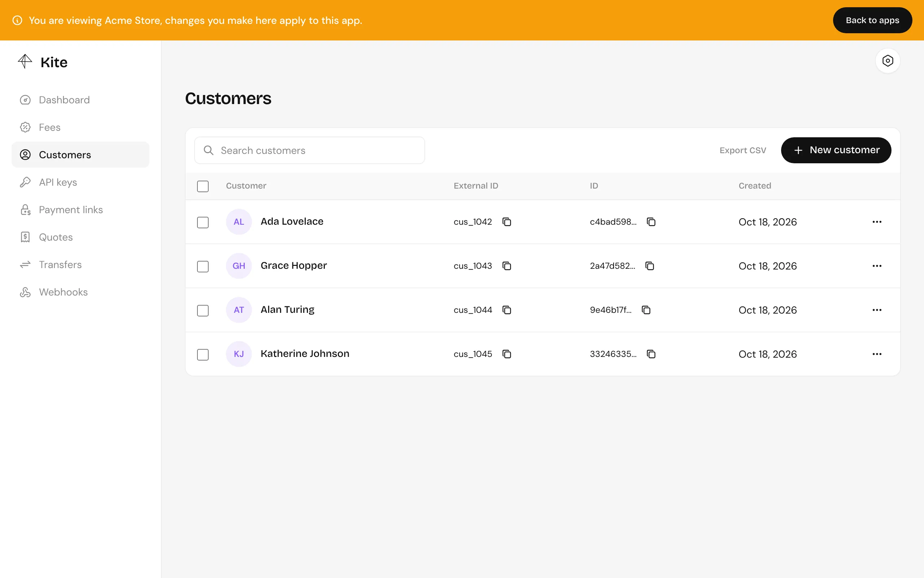924x578 pixels.
Task: Click the ID column header
Action: [594, 186]
